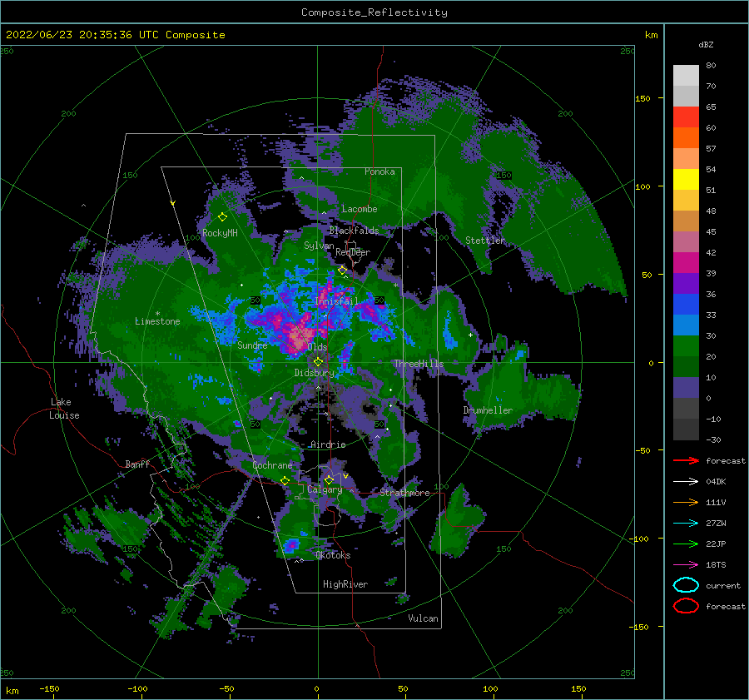Click the yellow marker at radar center near Didsbury
Screen dimensions: 749x700
click(318, 362)
